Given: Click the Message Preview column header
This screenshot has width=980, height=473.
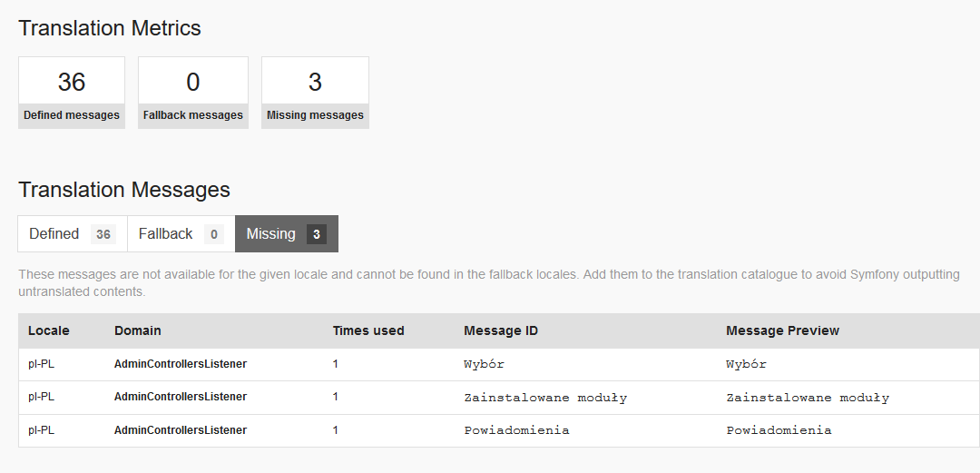Looking at the screenshot, I should pos(782,330).
